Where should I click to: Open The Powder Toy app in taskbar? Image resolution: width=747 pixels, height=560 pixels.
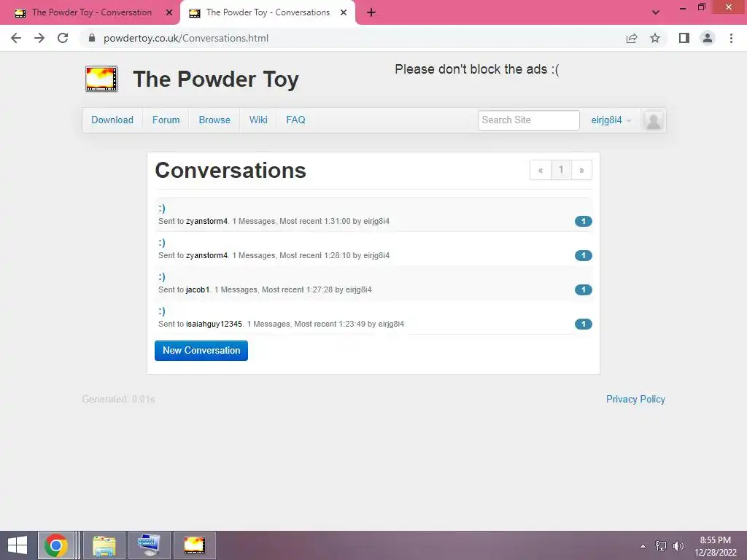pyautogui.click(x=194, y=545)
